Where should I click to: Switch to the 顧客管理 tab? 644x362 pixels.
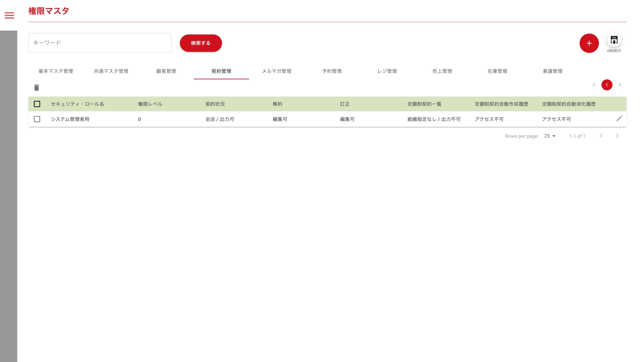click(166, 71)
